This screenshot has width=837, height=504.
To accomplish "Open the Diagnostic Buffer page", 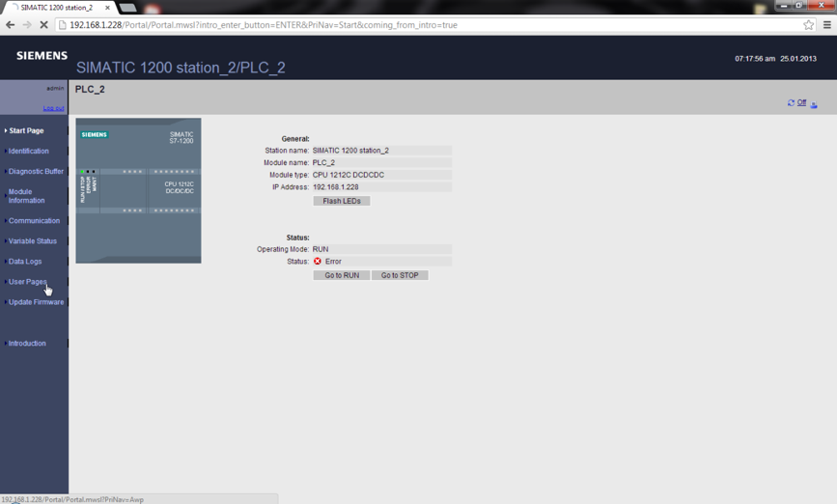I will [x=36, y=172].
